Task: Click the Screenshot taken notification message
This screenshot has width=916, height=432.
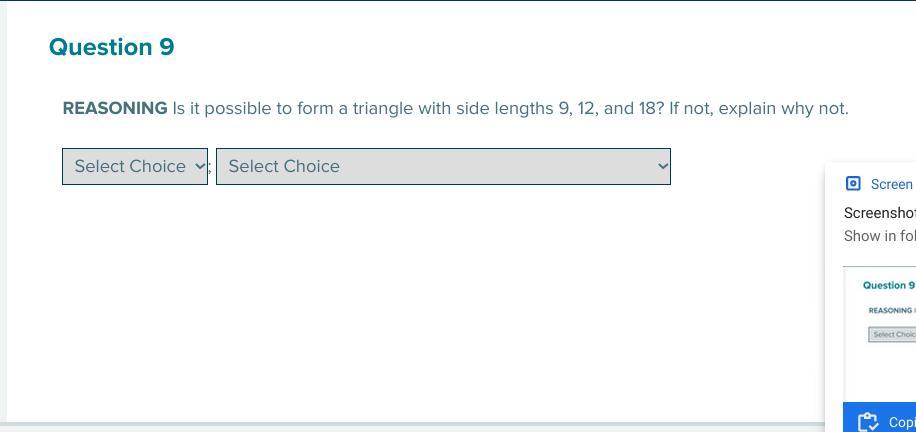Action: click(880, 213)
